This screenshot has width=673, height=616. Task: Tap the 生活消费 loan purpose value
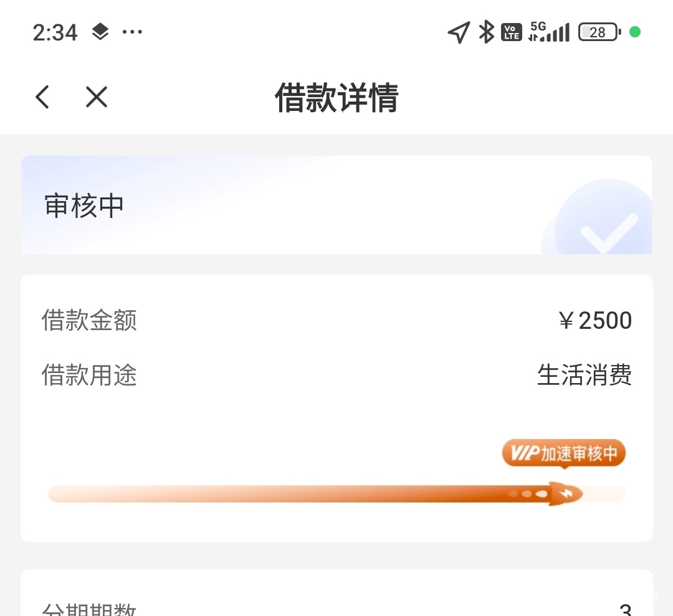click(585, 375)
